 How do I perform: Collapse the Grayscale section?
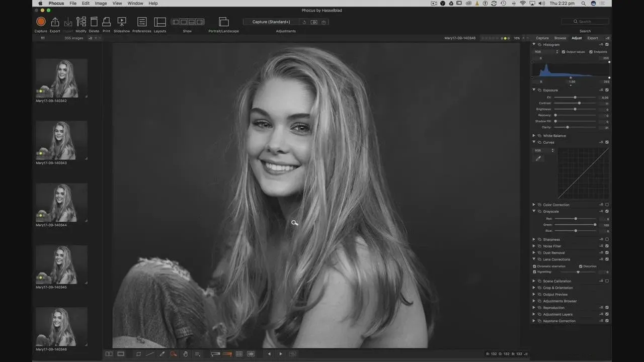(x=534, y=211)
